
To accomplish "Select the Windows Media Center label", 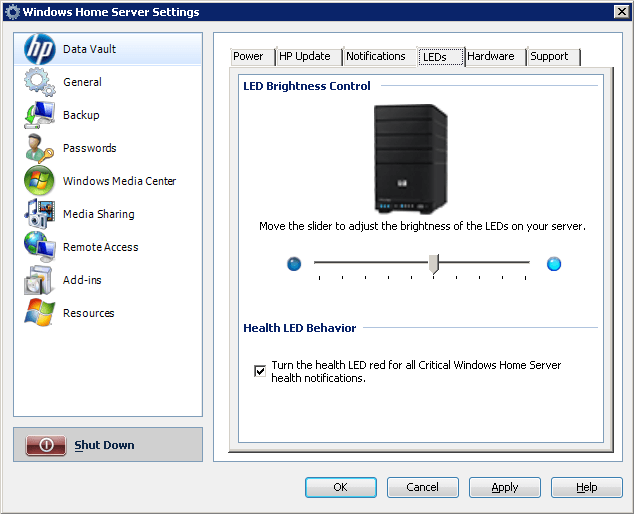I will click(x=120, y=181).
